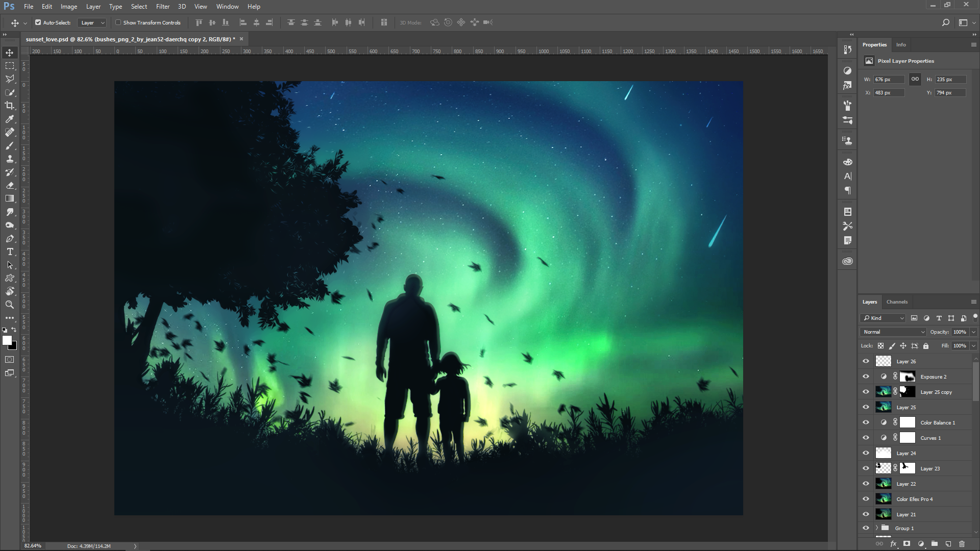The image size is (980, 551).
Task: Hide the Color Efex Pro 4 layer
Action: click(x=866, y=499)
